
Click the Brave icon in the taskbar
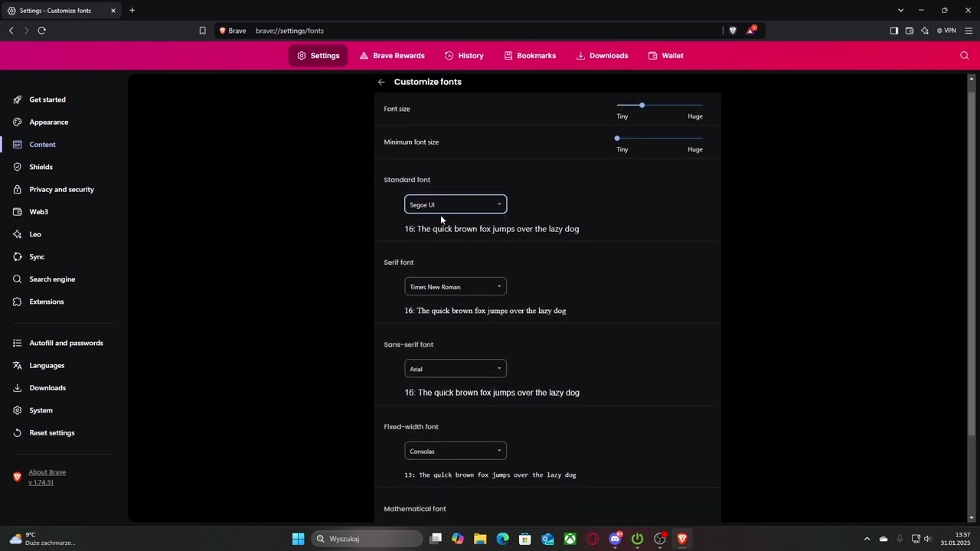tap(682, 539)
